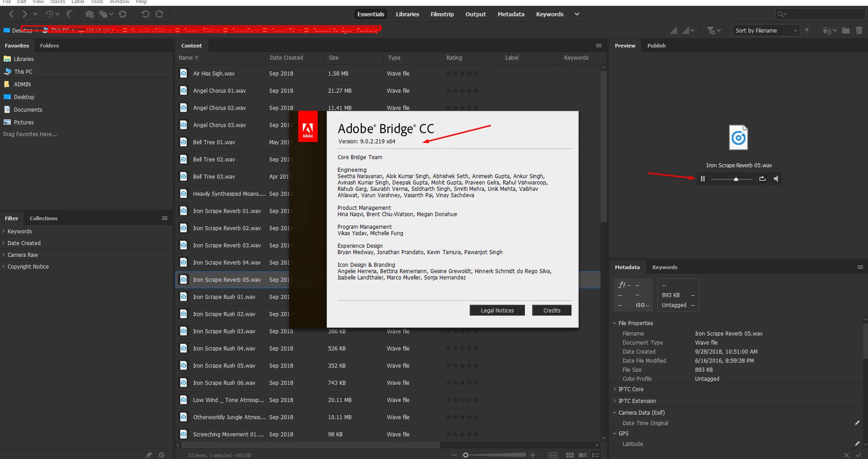Expand the Date Created filter
Viewport: 868px width, 459px height.
(4, 243)
